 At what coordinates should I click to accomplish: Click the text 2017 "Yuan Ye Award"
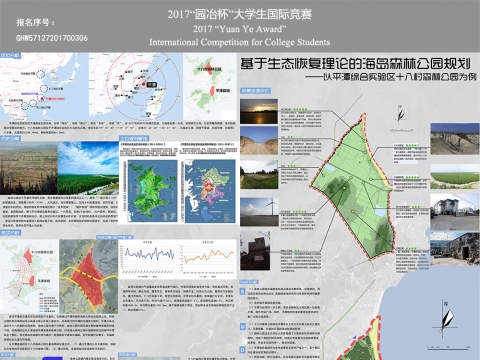[x=239, y=29]
